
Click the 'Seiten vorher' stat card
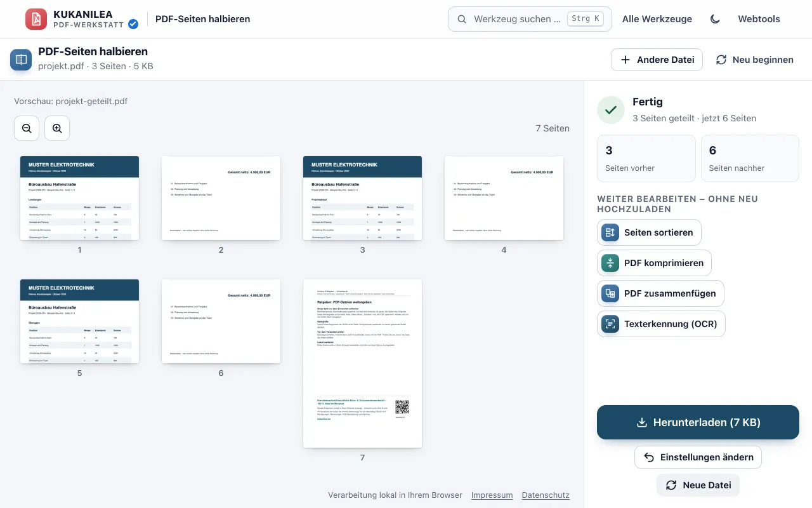click(x=646, y=158)
